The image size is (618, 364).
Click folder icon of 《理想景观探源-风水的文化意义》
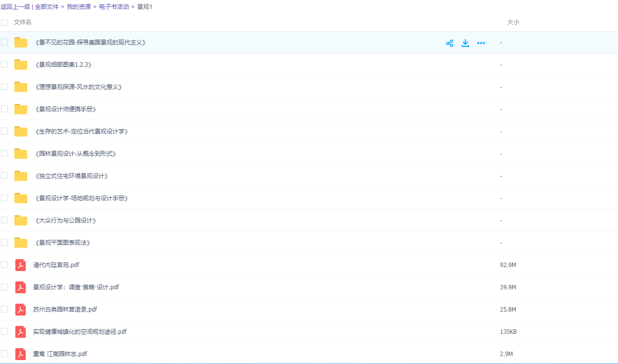21,87
